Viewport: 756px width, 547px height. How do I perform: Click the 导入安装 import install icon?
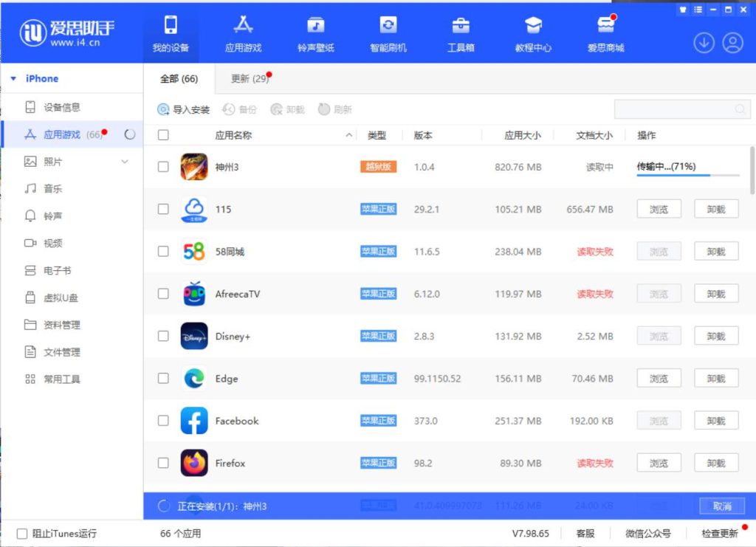coord(163,110)
